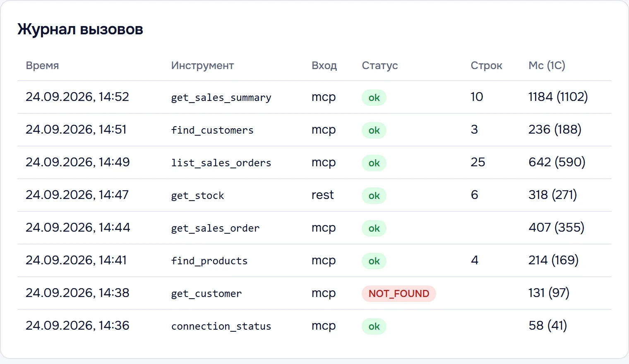Click the NOT_FOUND status badge
The width and height of the screenshot is (629, 364).
(x=399, y=294)
